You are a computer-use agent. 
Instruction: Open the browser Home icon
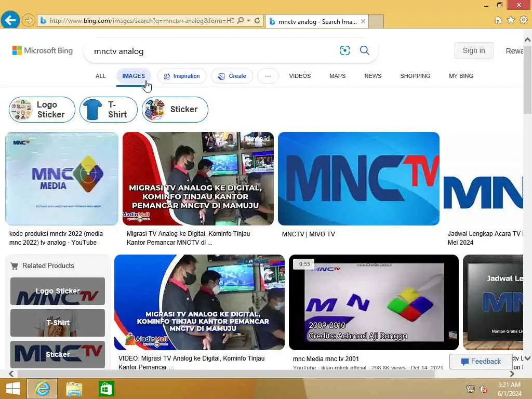tap(498, 20)
